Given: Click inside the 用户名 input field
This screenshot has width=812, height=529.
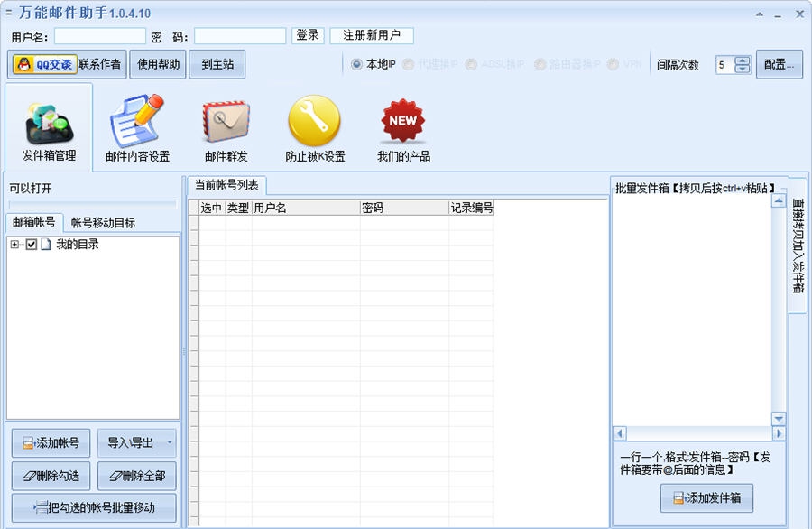Looking at the screenshot, I should 99,36.
